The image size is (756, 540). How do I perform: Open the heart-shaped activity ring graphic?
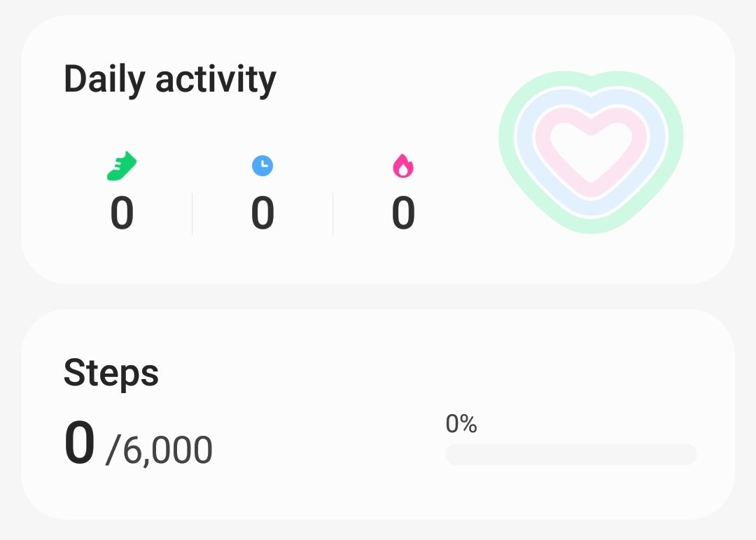pyautogui.click(x=591, y=152)
